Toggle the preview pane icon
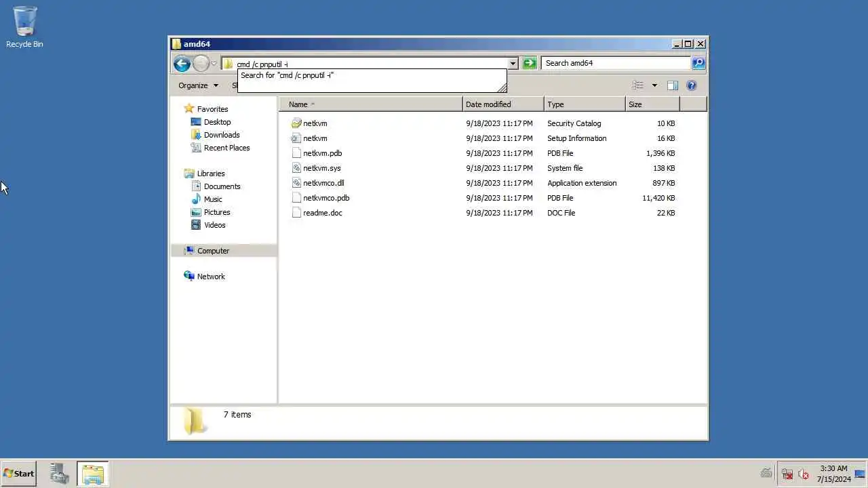868x488 pixels. pyautogui.click(x=673, y=85)
